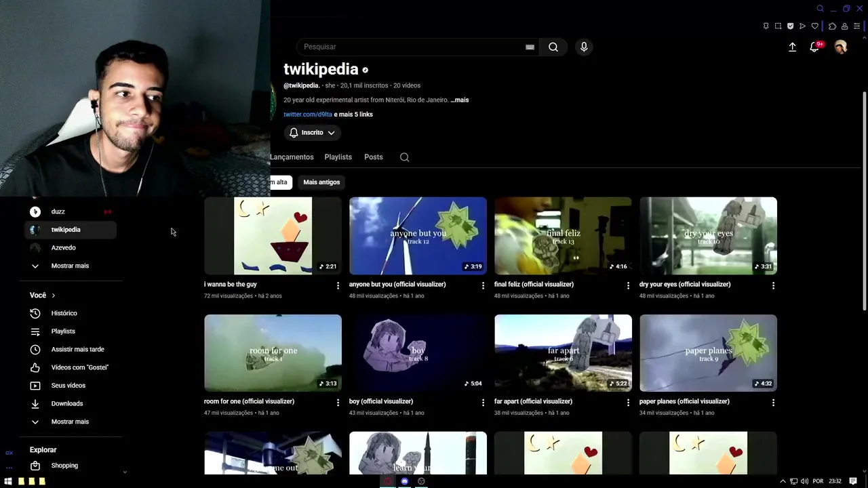
Task: Open three-dots menu in browser sidebar
Action: coord(9,468)
